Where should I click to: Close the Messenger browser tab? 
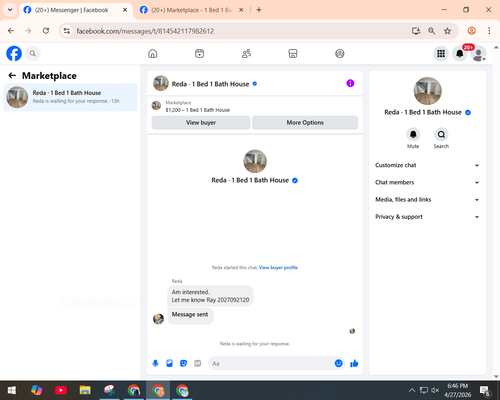[x=125, y=10]
